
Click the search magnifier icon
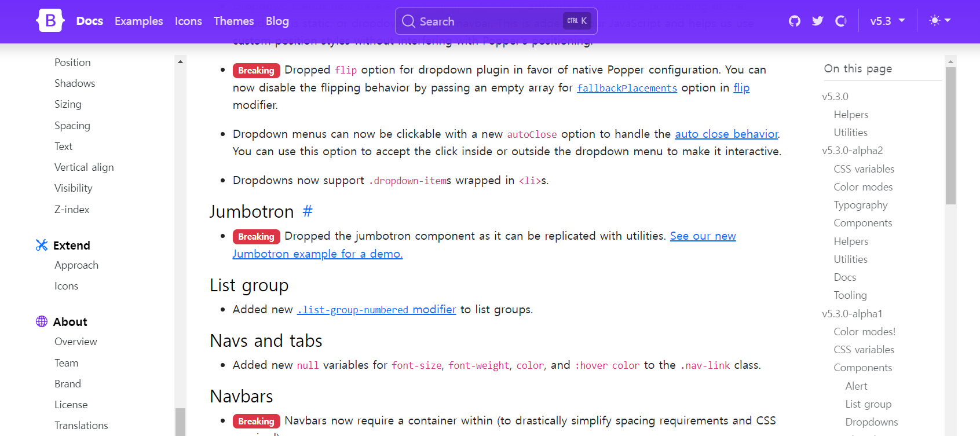(x=408, y=21)
